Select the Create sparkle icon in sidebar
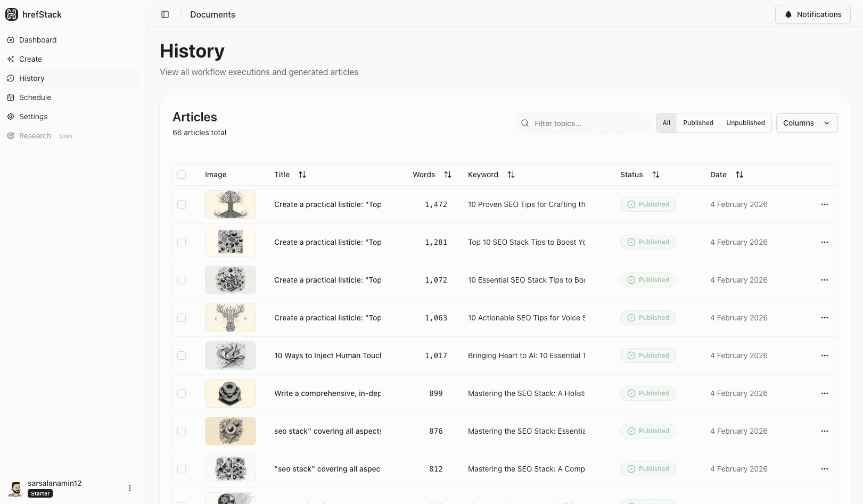Screen dimensions: 863x504 (x=11, y=59)
